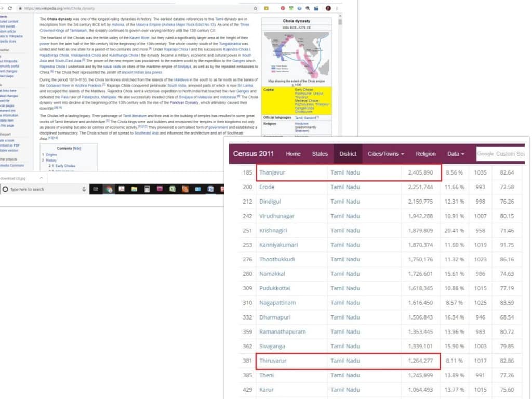Screen dimensions: 532x399
Task: Open the States menu item
Action: [x=320, y=154]
